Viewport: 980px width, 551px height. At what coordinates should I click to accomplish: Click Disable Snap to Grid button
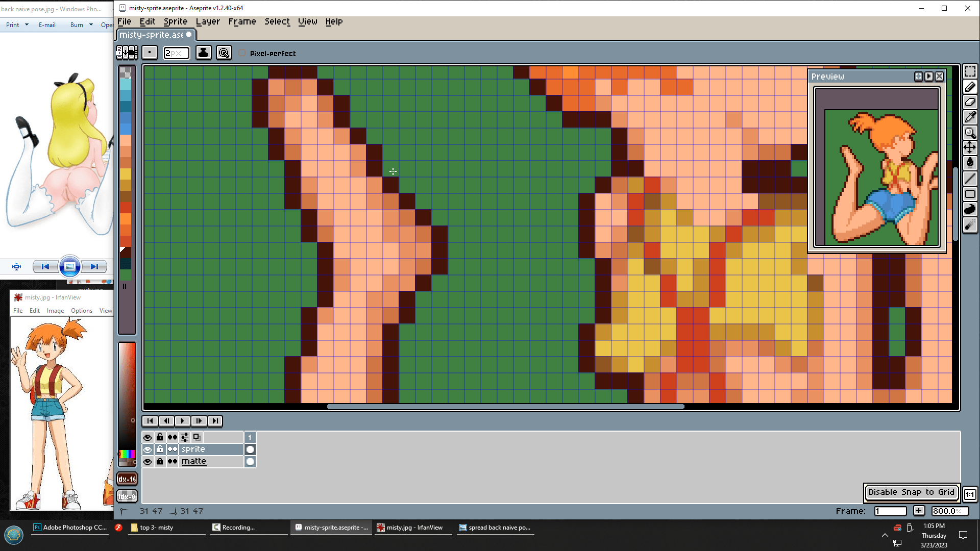pos(911,492)
